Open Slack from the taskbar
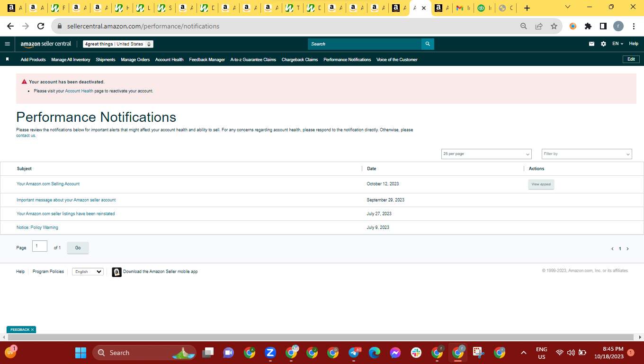 pyautogui.click(x=416, y=353)
